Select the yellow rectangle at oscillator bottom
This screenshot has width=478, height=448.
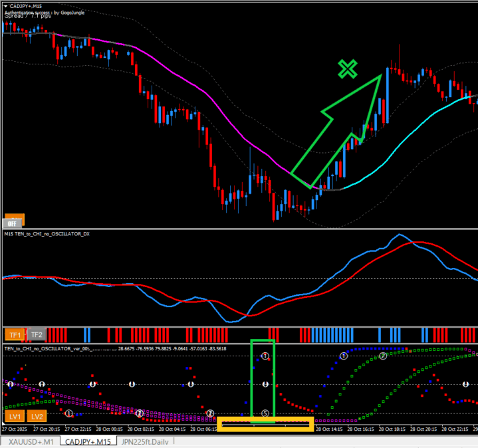coord(265,425)
